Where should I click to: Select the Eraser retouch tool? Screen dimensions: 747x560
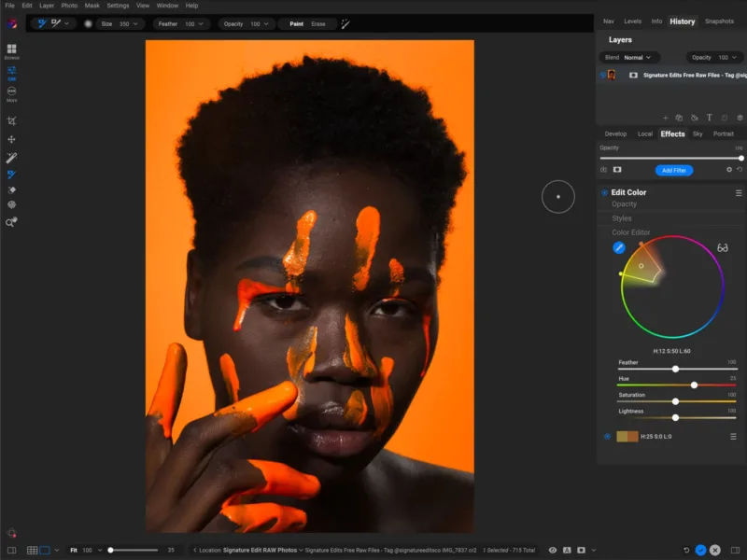[12, 189]
